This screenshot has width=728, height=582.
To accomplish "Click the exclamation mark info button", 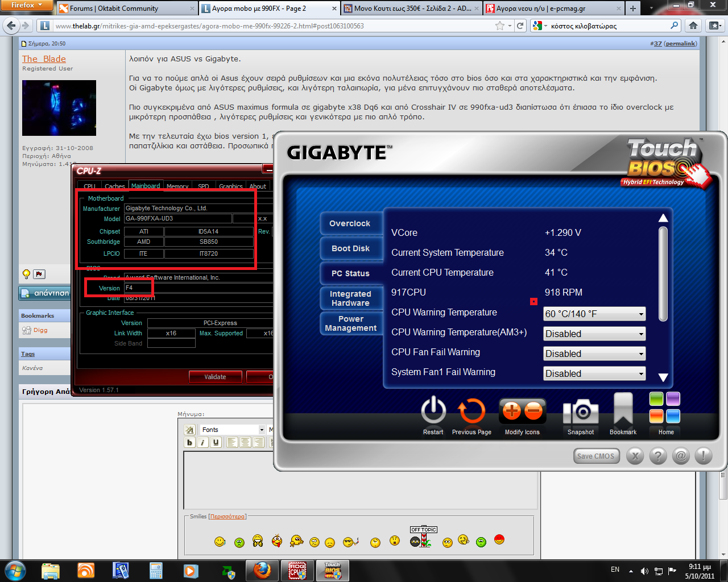I will coord(704,456).
